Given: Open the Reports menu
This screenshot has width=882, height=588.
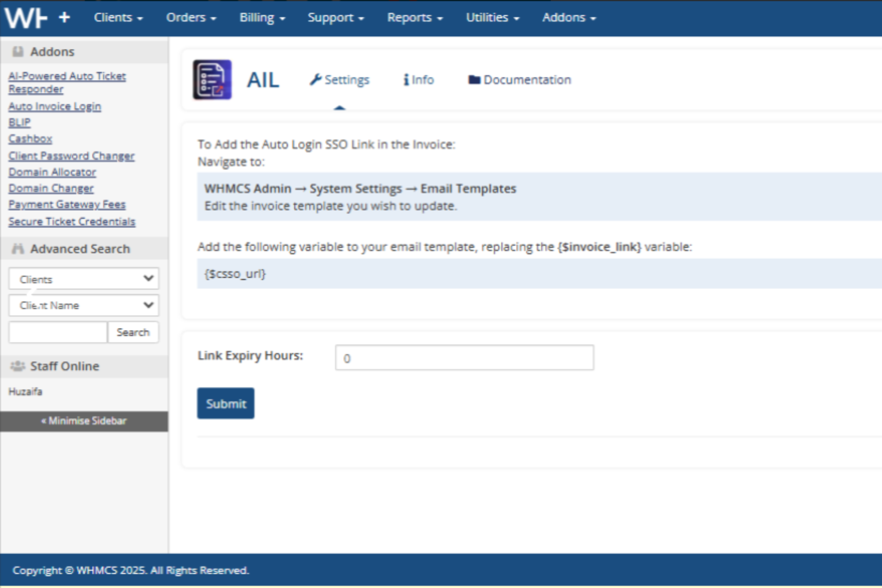Looking at the screenshot, I should coord(415,18).
